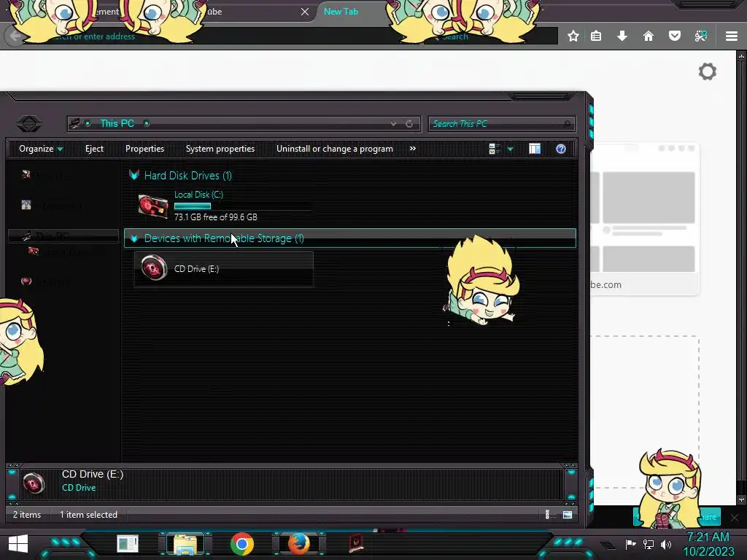Click the Eject command

click(94, 149)
